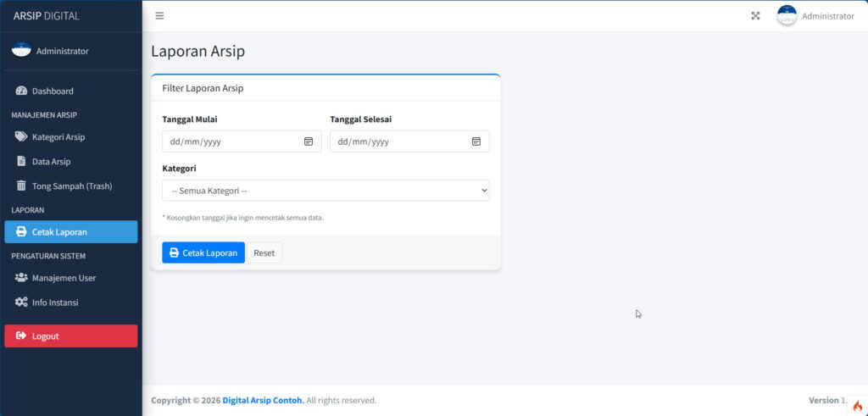Image resolution: width=868 pixels, height=416 pixels.
Task: Open Tong Sampah (Trash) menu
Action: pos(71,186)
